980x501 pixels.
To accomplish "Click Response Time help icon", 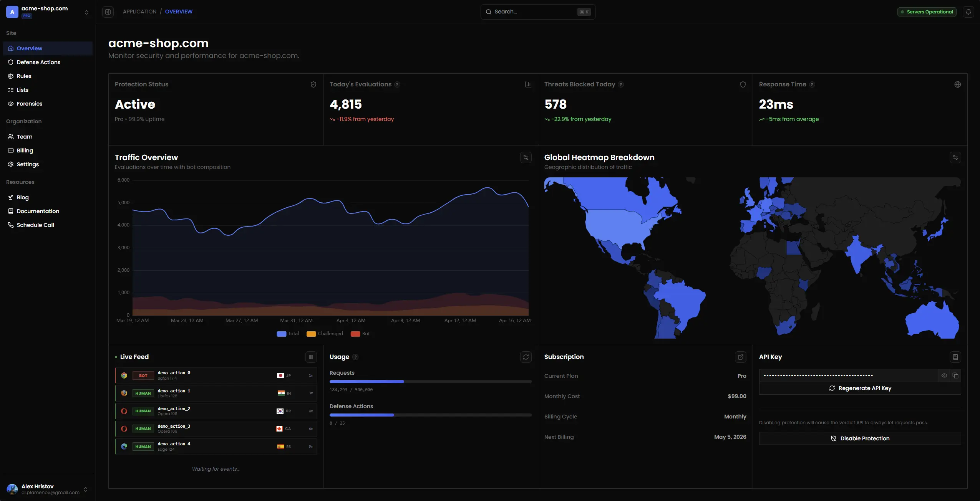I will pos(812,84).
